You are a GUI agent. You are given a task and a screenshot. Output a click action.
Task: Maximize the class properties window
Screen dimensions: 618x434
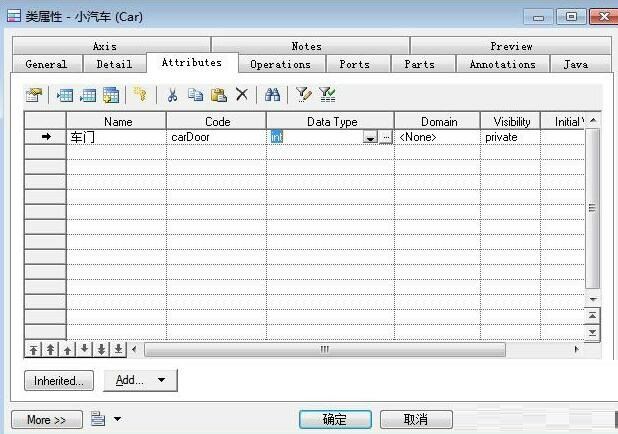coord(571,17)
